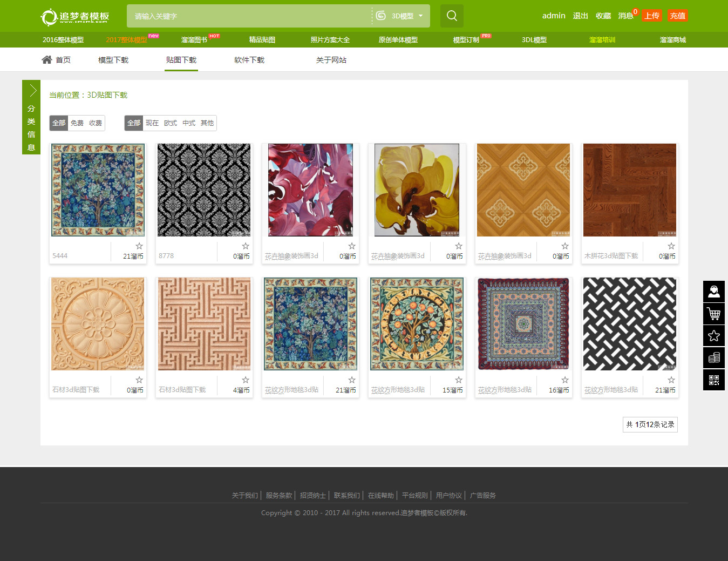Click the orange 上传 upload button

click(651, 16)
